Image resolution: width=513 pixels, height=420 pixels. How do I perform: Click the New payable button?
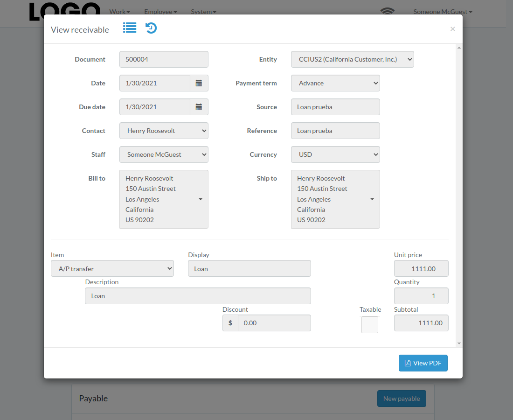402,399
